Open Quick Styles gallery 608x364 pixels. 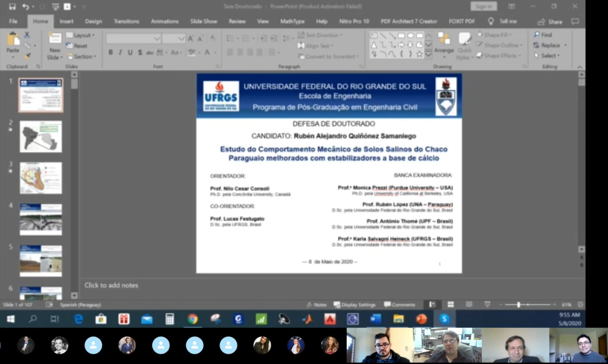464,47
